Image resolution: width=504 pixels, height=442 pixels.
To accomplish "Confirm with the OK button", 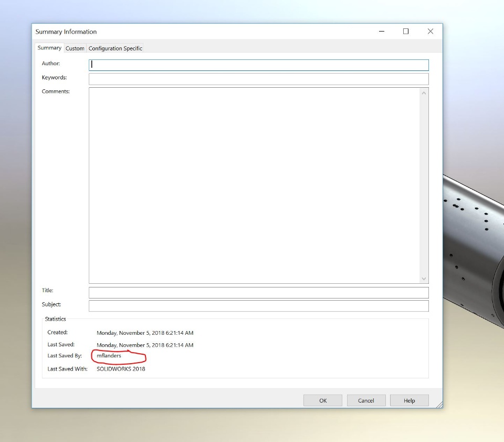I will [x=323, y=400].
